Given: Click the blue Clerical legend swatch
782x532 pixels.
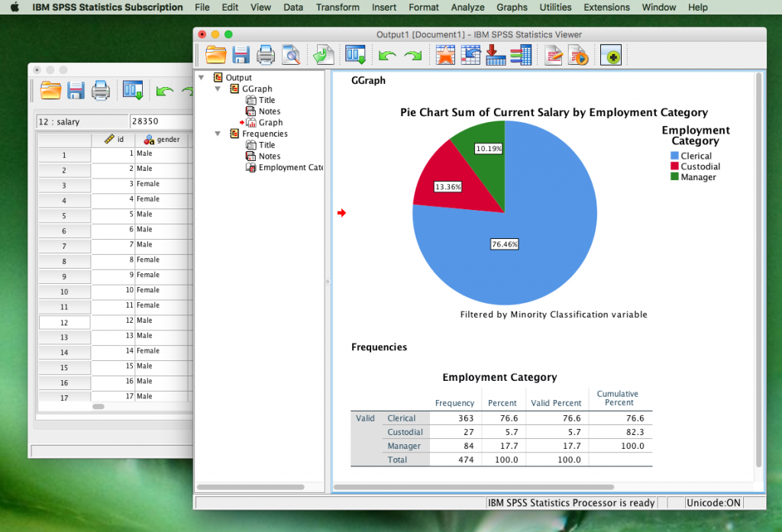Looking at the screenshot, I should (x=676, y=156).
